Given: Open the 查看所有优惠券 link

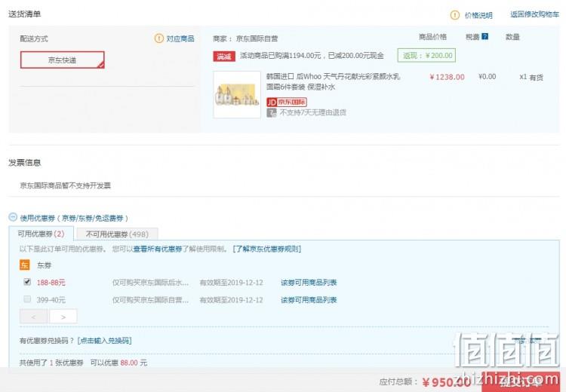Looking at the screenshot, I should [x=158, y=249].
